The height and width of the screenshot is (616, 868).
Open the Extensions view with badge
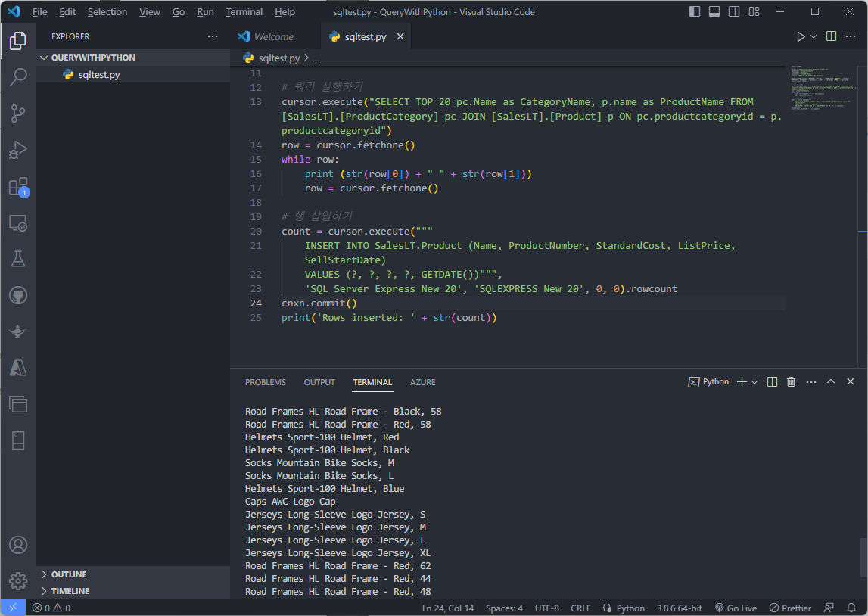(x=18, y=186)
